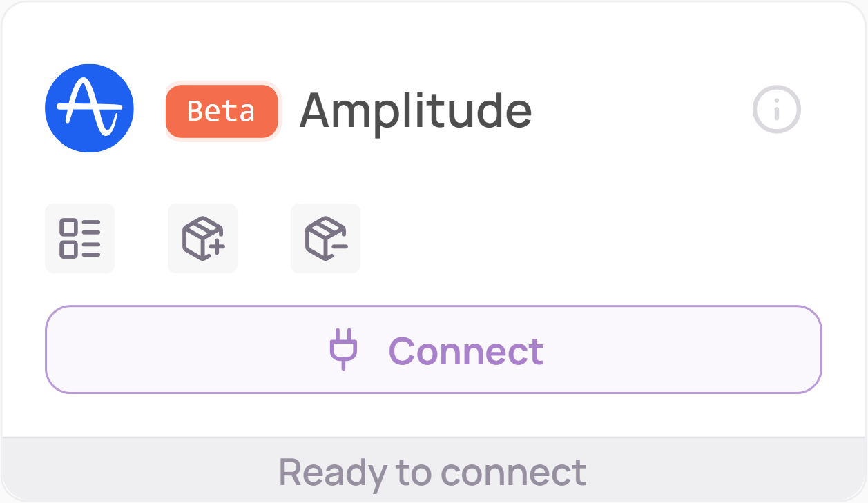Click the orange Beta badge
Image resolution: width=868 pixels, height=503 pixels.
click(x=222, y=111)
